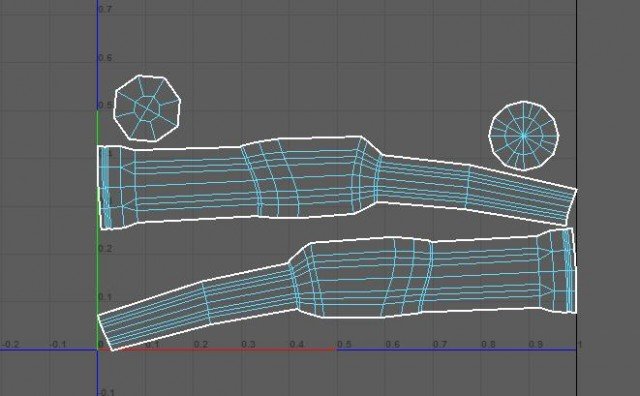Click the -0.2 label on horizontal axis
This screenshot has width=640, height=396.
click(x=10, y=345)
